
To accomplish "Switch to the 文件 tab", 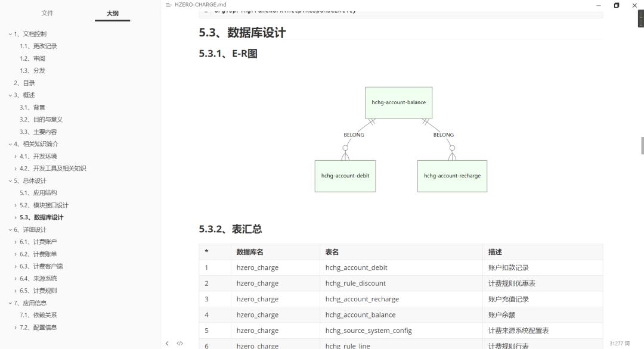I will click(x=47, y=13).
